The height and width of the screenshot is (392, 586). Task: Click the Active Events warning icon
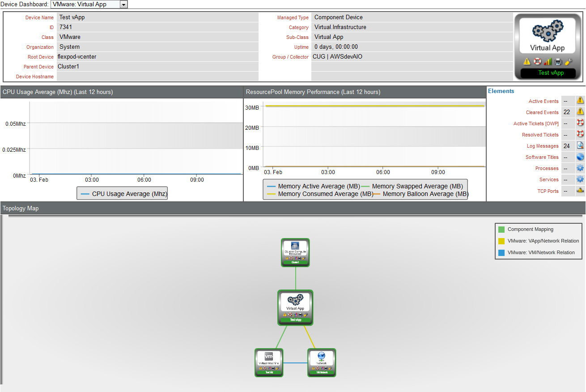point(580,101)
